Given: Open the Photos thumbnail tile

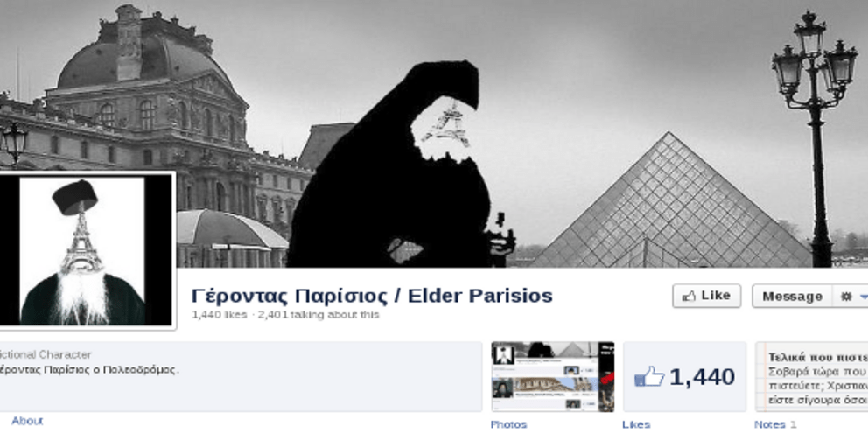Looking at the screenshot, I should point(552,377).
